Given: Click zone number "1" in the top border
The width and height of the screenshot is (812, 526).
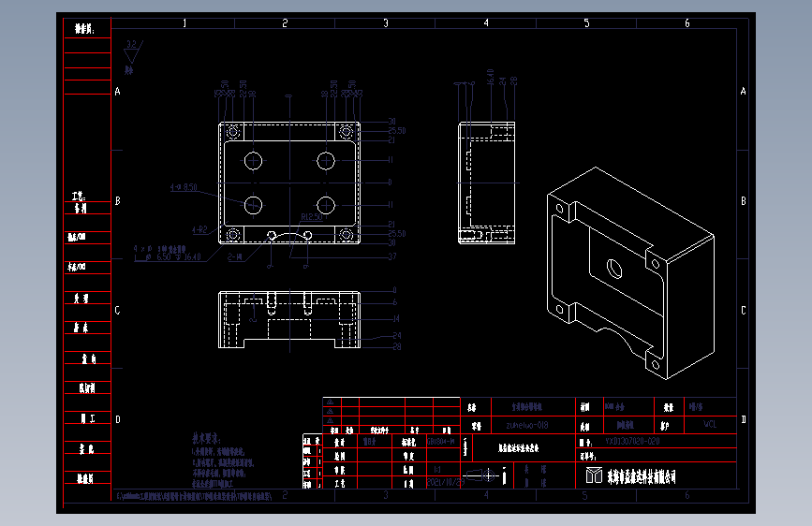Looking at the screenshot, I should (185, 23).
